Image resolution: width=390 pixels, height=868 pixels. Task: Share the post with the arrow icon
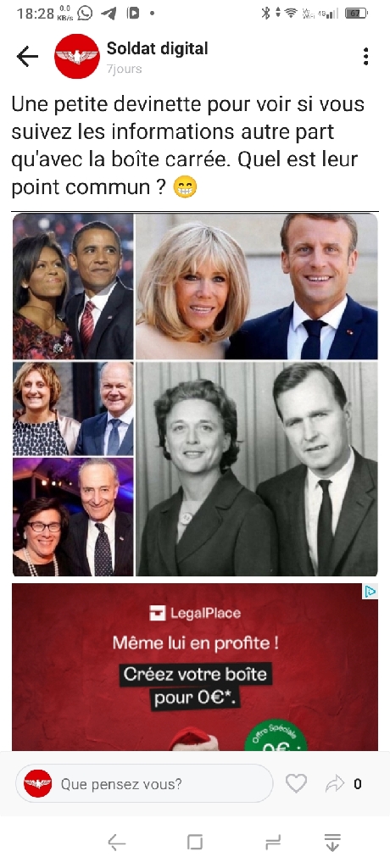coord(335,784)
